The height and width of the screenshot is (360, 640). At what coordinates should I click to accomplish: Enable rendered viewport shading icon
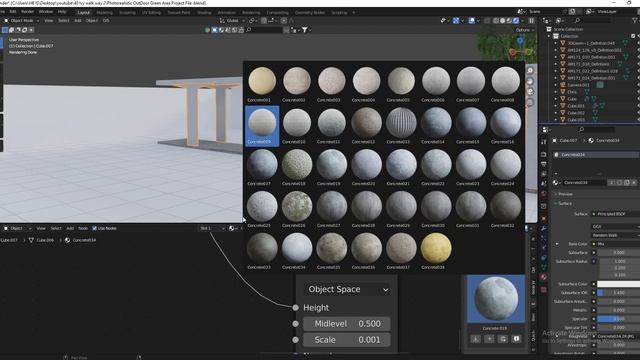[516, 20]
